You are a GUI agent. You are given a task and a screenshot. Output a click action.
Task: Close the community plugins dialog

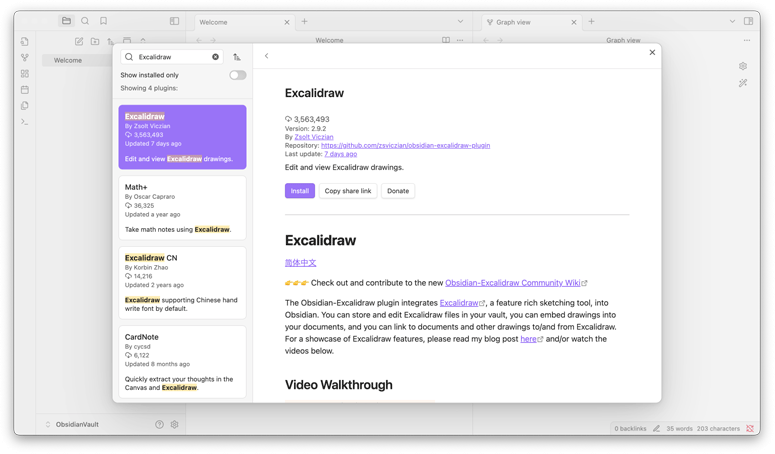652,52
